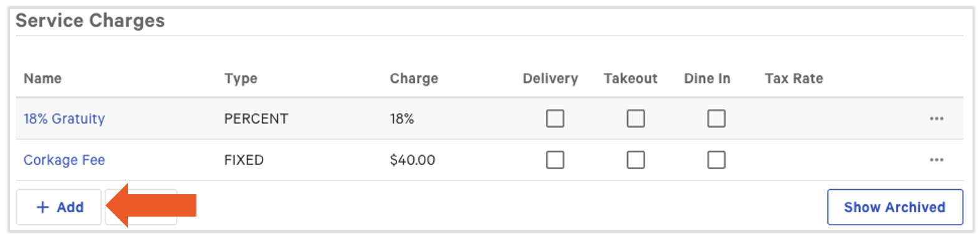Enable Dine In for 18% Gratuity

[x=716, y=118]
